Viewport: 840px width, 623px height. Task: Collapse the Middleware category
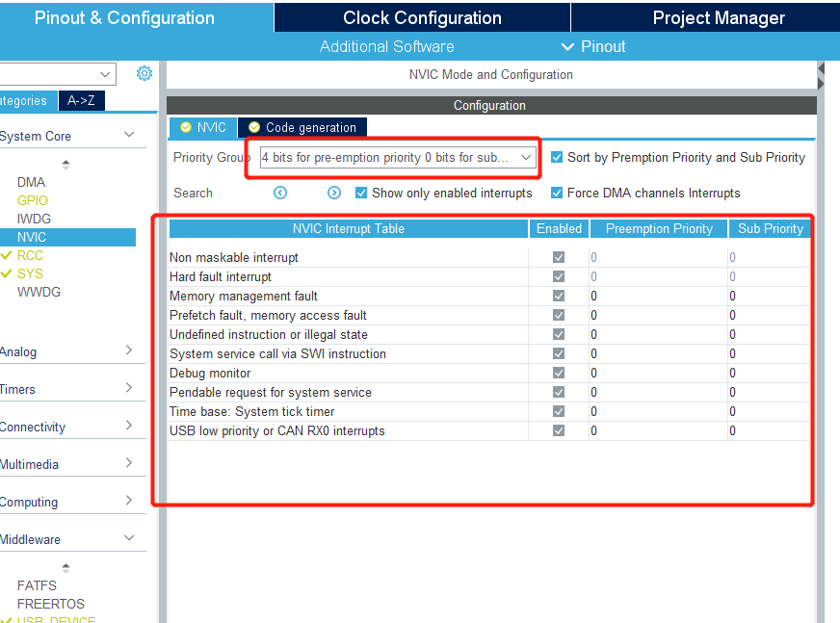129,538
